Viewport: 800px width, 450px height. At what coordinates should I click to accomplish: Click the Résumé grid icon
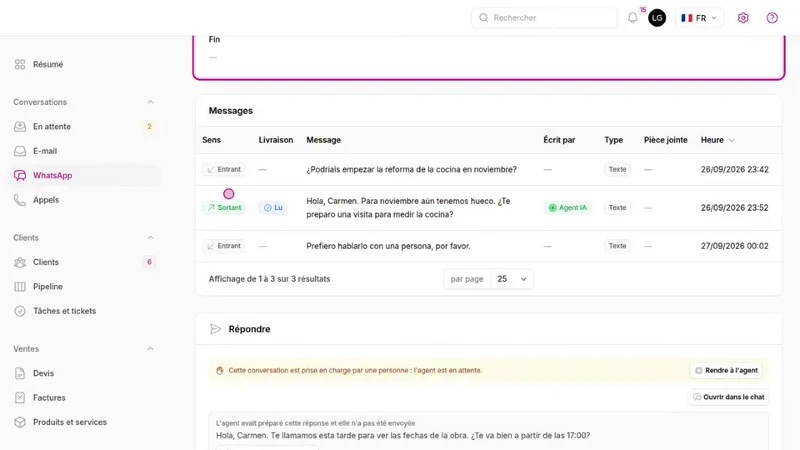[x=20, y=64]
